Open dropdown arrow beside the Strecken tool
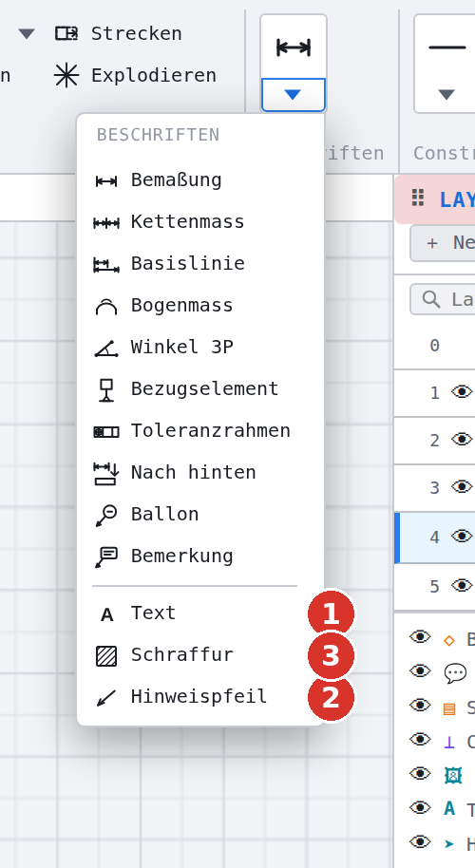This screenshot has height=868, width=475. (x=27, y=34)
